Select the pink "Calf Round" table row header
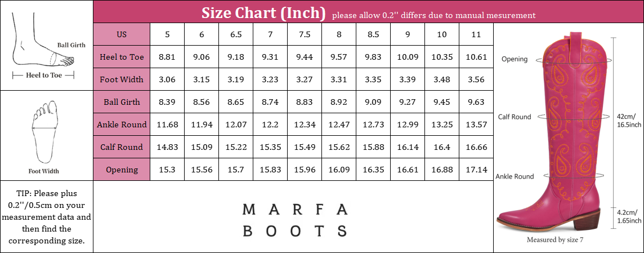The image size is (644, 253). pyautogui.click(x=121, y=147)
